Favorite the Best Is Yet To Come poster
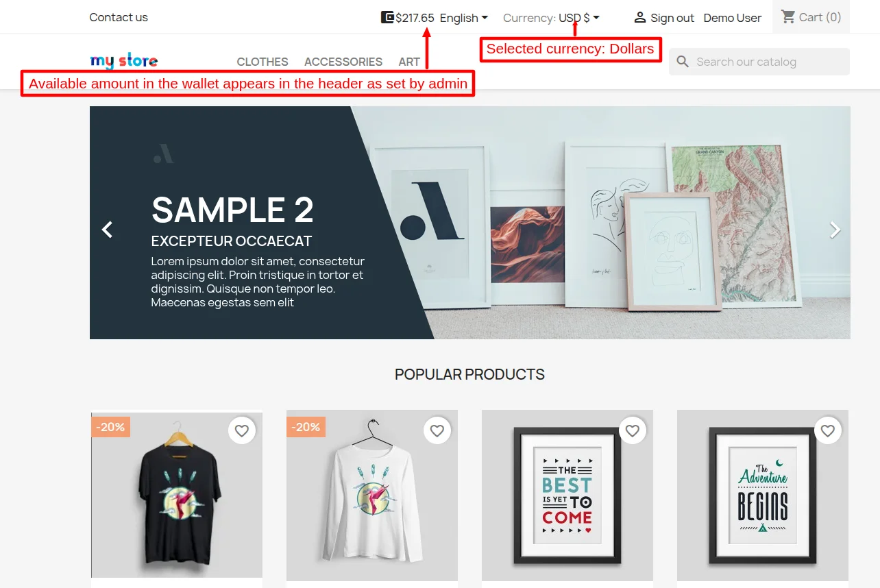 coord(633,430)
